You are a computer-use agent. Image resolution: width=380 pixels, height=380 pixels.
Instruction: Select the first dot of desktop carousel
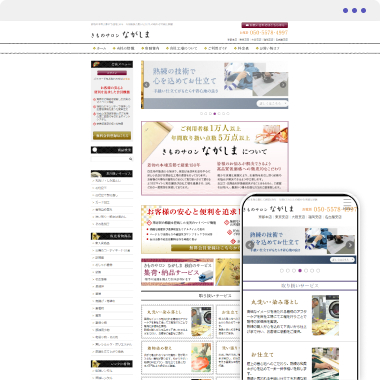(x=201, y=114)
